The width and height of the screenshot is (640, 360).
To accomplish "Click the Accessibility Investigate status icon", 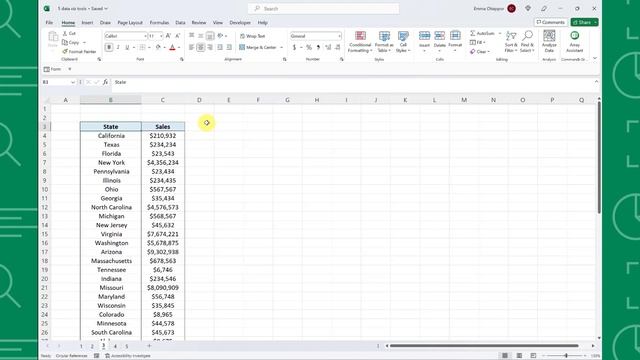I will 107,356.
